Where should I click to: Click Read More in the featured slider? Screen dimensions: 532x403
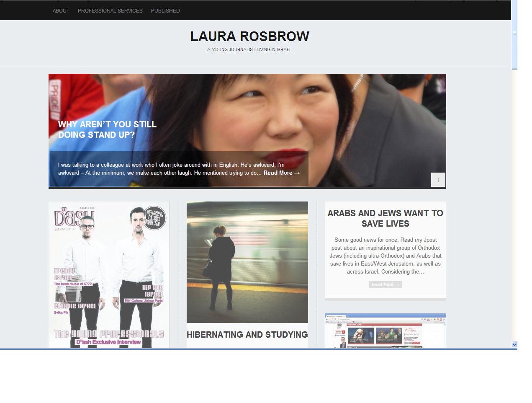point(281,173)
